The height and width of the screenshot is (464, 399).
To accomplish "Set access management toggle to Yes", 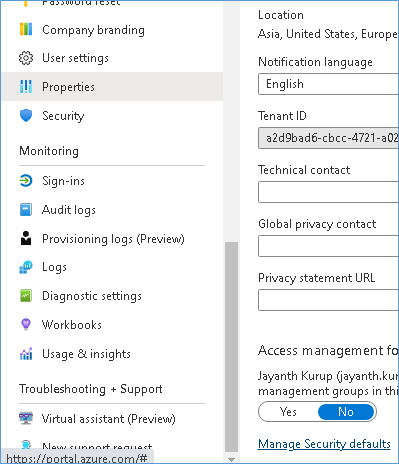I will click(288, 412).
